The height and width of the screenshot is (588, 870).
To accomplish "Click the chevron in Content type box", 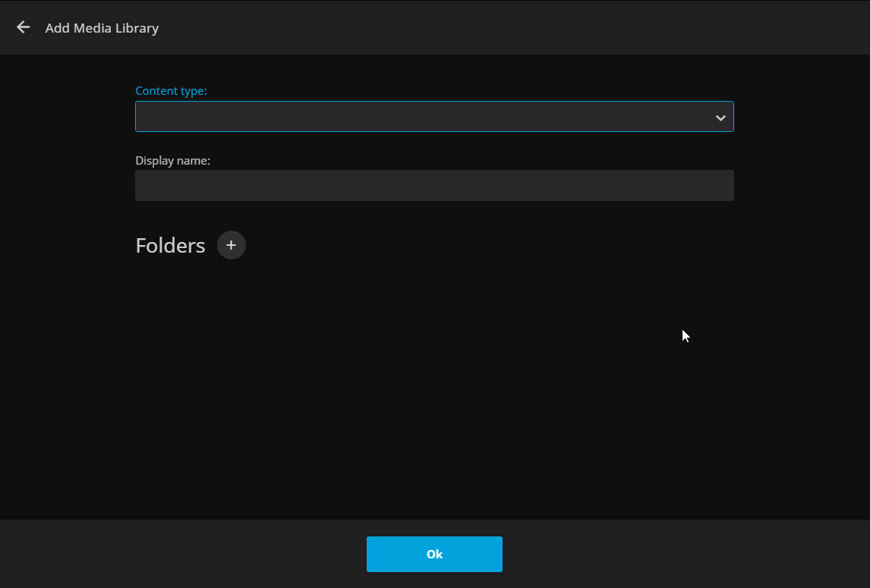I will tap(720, 118).
